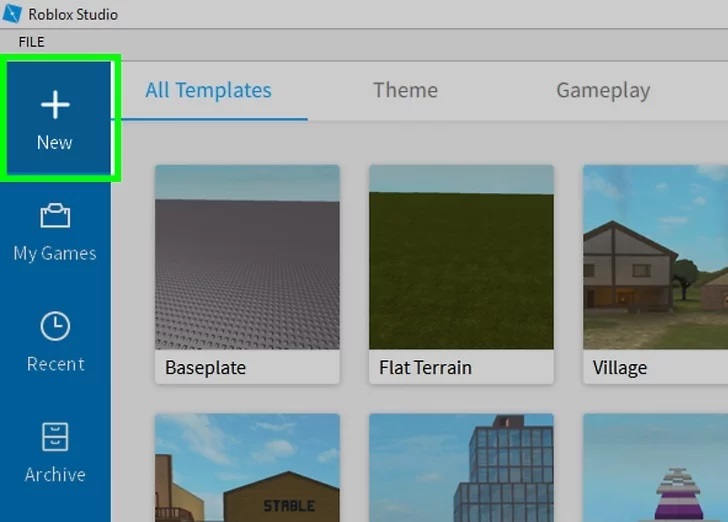Click the Flat Terrain label text
The height and width of the screenshot is (522, 728).
[x=425, y=368]
